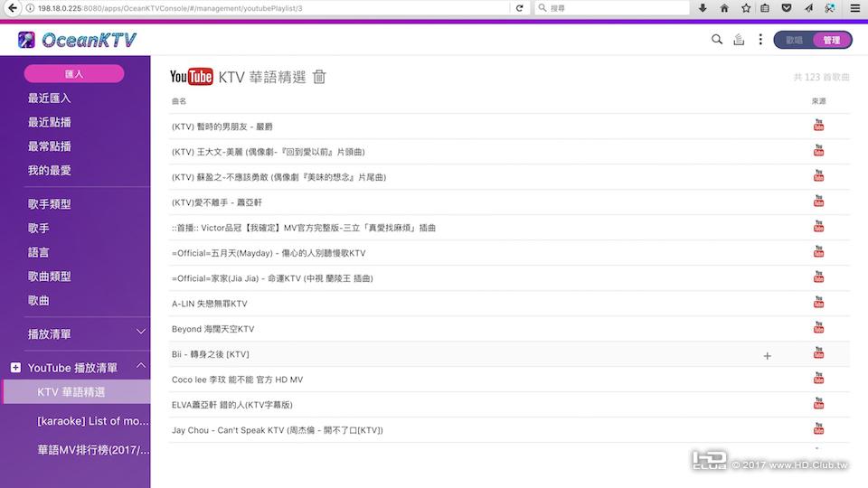
Task: Click YouTube source icon for Coco lee row
Action: [x=819, y=378]
